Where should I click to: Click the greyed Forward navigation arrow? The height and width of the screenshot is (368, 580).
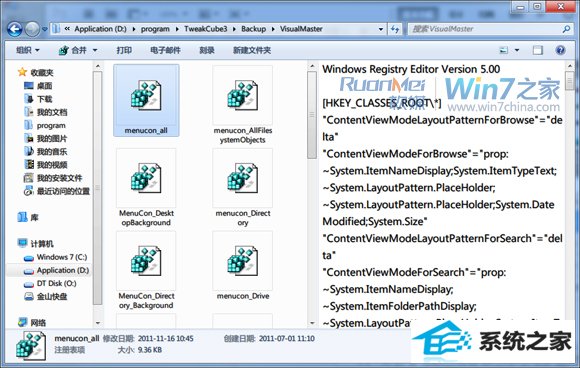[x=32, y=29]
